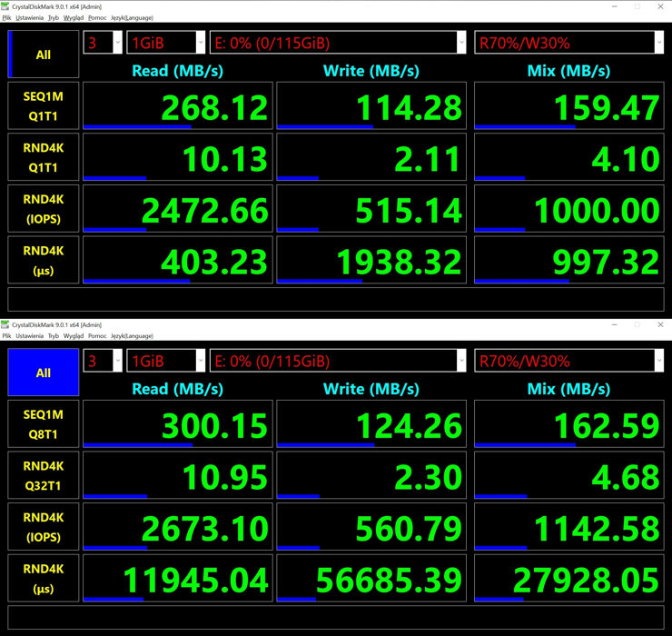672x636 pixels.
Task: Click the SEQ1M mix result 159.47
Action: pos(569,106)
